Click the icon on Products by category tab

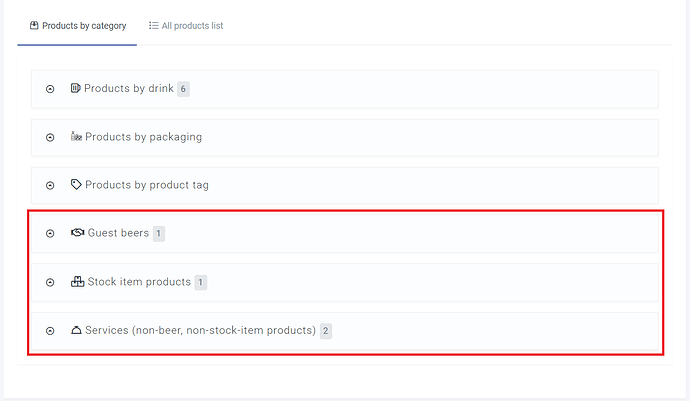point(34,25)
